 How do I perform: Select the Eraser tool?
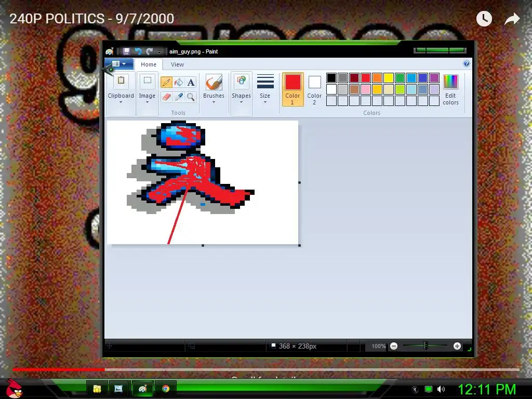click(166, 97)
